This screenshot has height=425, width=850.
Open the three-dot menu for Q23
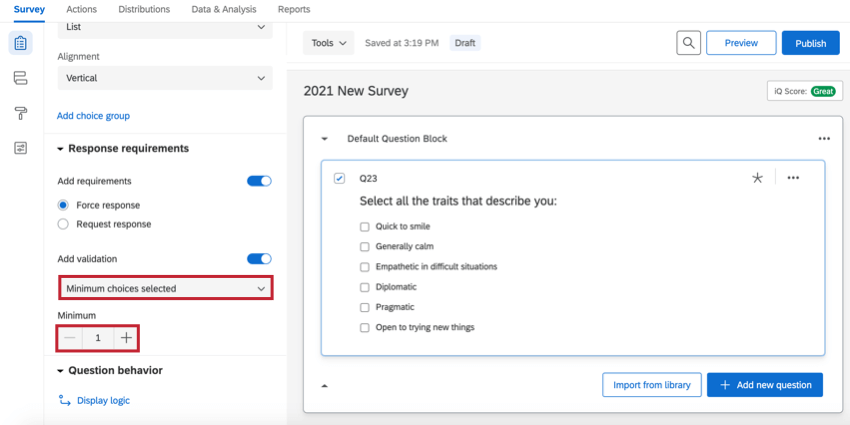point(793,178)
